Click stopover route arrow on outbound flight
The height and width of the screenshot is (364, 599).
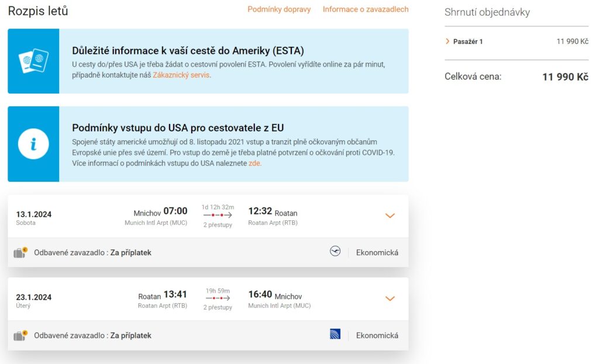218,215
